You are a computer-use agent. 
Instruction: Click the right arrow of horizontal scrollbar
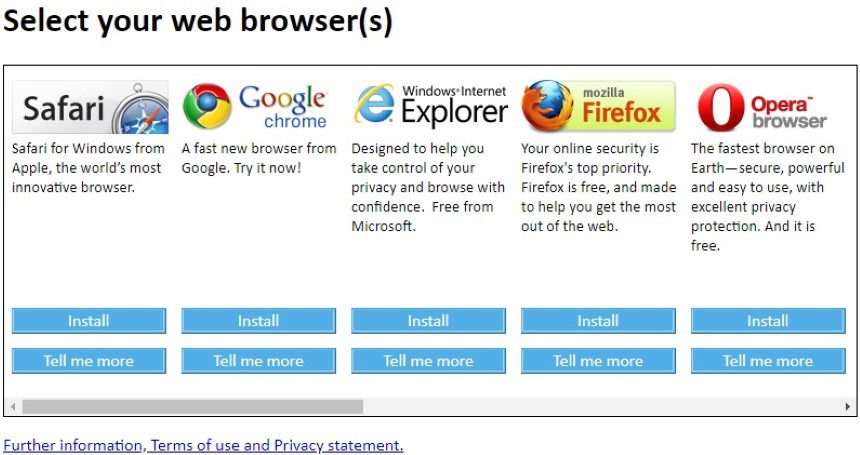point(848,407)
